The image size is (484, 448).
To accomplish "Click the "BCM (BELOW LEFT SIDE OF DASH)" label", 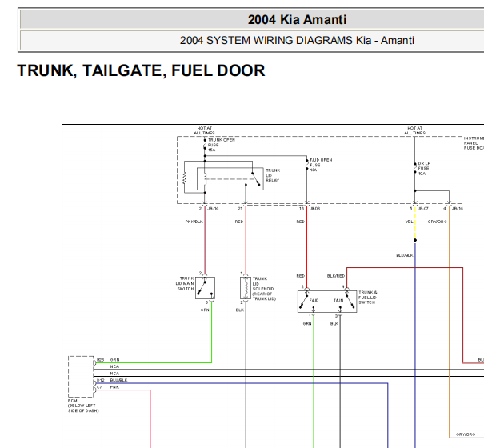I will (x=83, y=406).
